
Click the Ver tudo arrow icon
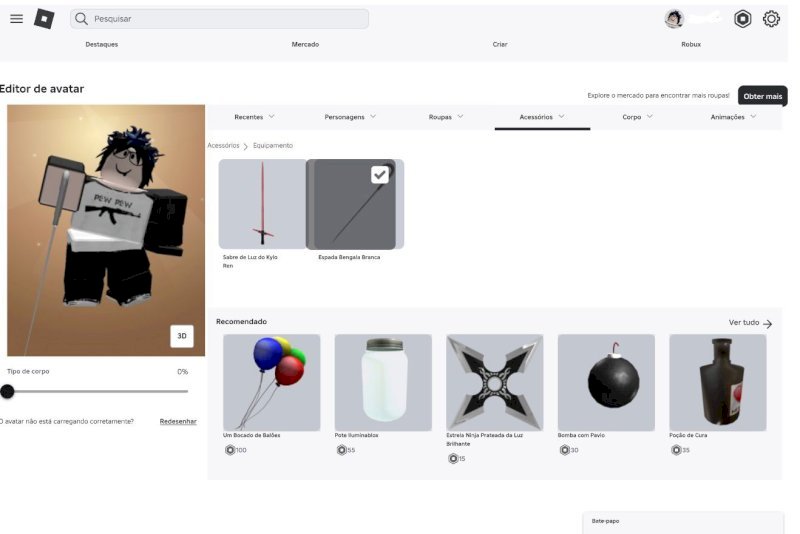[x=767, y=324]
